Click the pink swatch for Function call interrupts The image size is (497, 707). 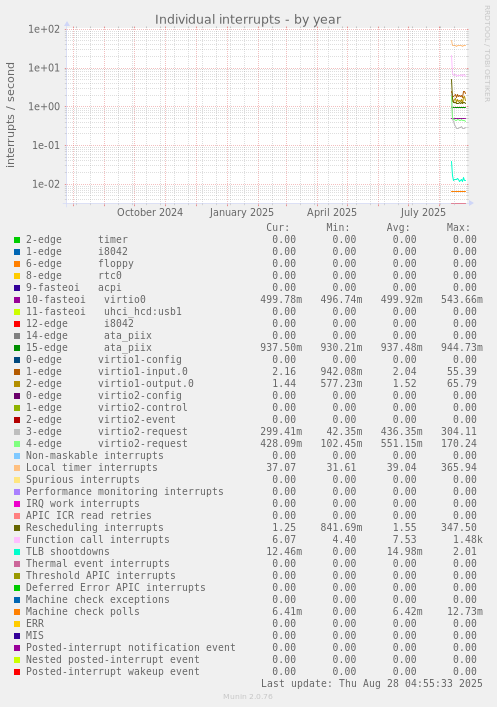point(17,540)
